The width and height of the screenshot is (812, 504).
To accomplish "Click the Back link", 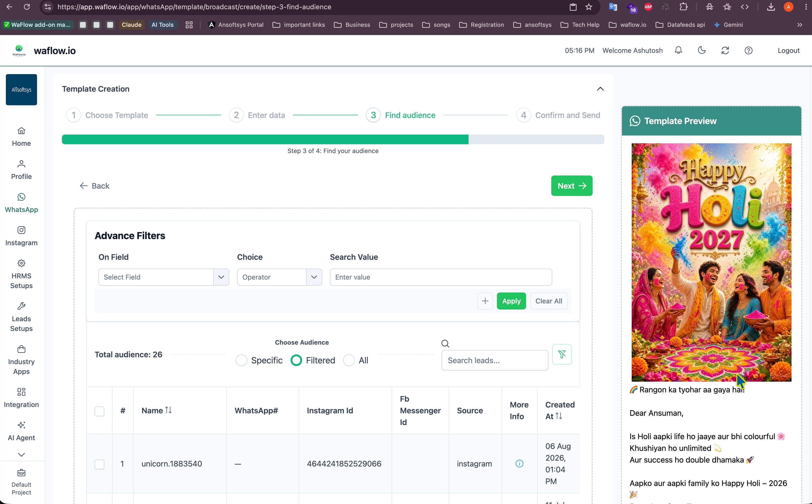I will click(94, 186).
